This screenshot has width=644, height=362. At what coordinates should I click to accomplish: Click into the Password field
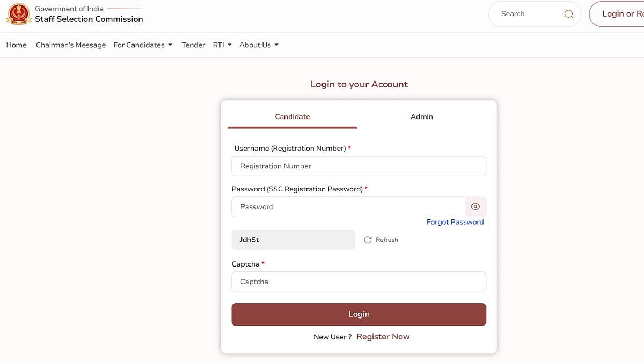click(x=348, y=207)
